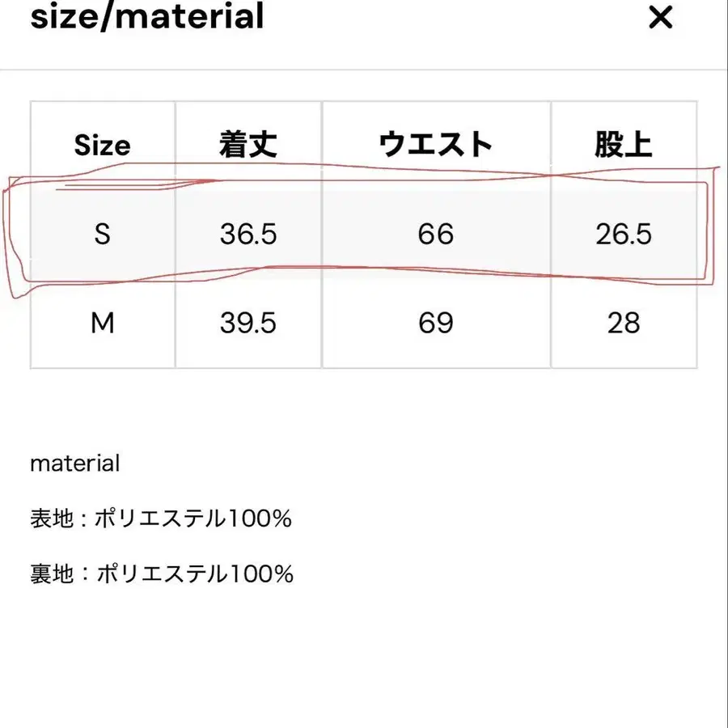
Task: Click the 着丈 column header
Action: tap(248, 145)
